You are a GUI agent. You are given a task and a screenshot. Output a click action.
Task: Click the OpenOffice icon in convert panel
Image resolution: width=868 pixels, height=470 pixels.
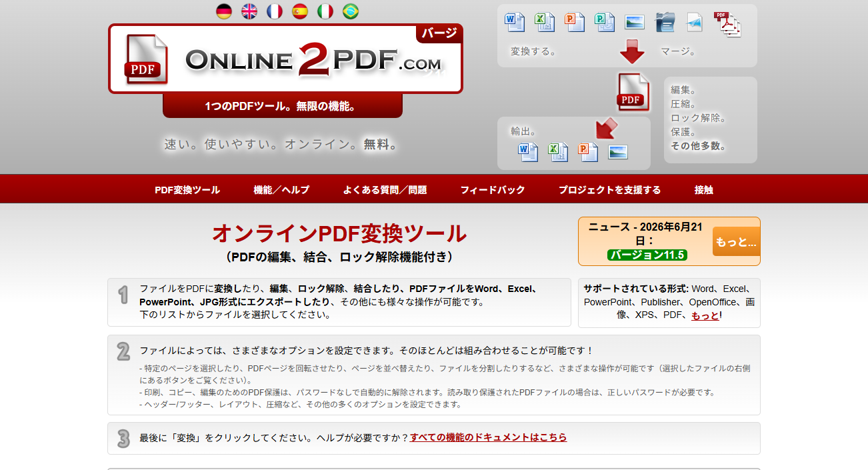point(665,22)
